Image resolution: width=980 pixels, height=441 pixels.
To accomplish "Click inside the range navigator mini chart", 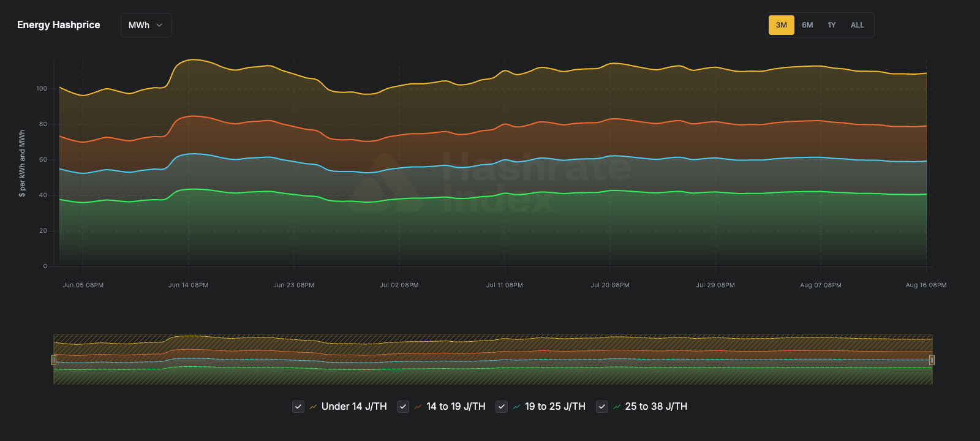I will [x=492, y=360].
